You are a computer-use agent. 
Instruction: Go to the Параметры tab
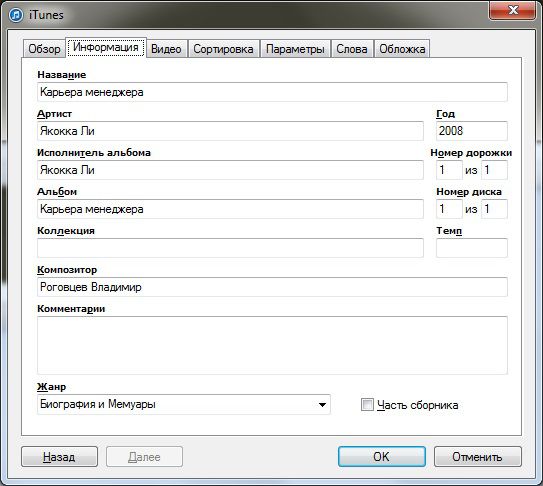[295, 49]
